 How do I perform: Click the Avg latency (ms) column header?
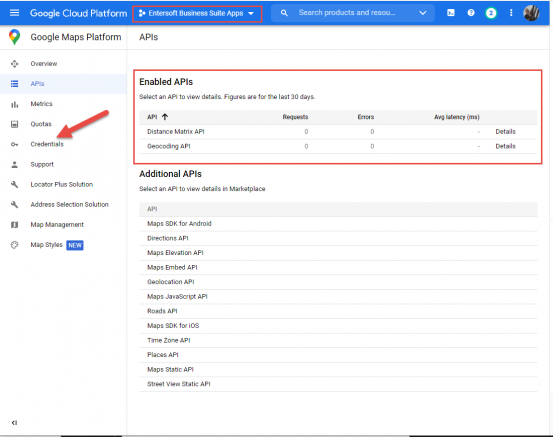point(457,117)
